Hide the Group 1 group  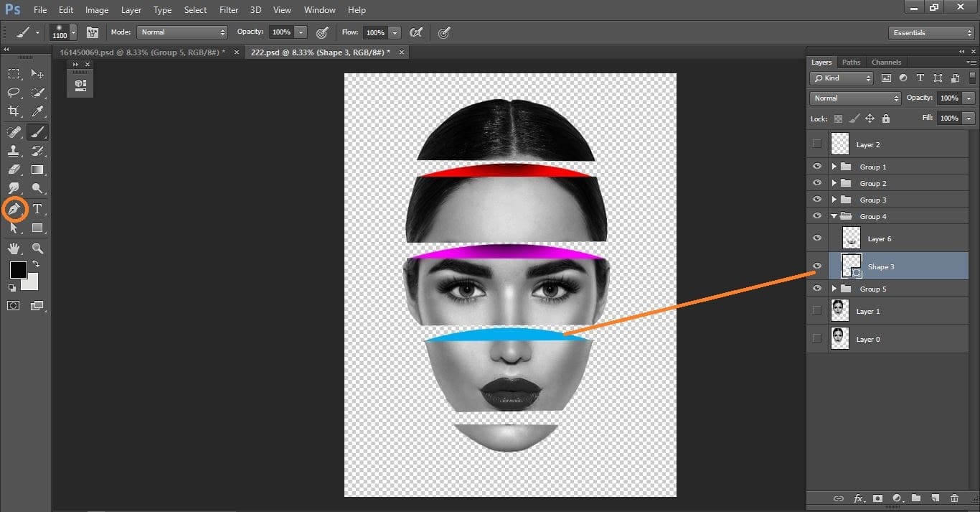[x=816, y=166]
